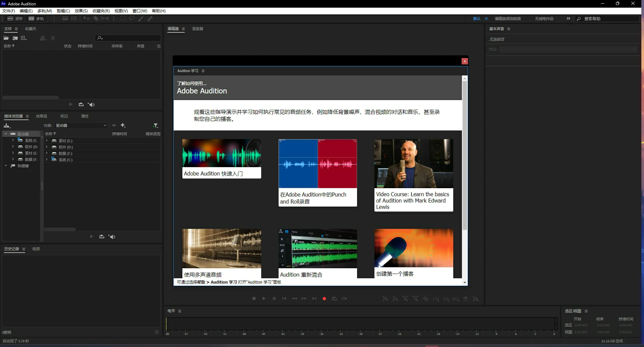Open the 文件(F) menu
The image size is (644, 347).
tap(8, 11)
